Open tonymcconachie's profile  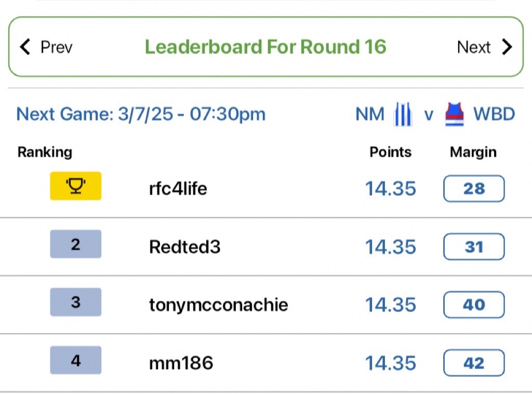pyautogui.click(x=219, y=305)
